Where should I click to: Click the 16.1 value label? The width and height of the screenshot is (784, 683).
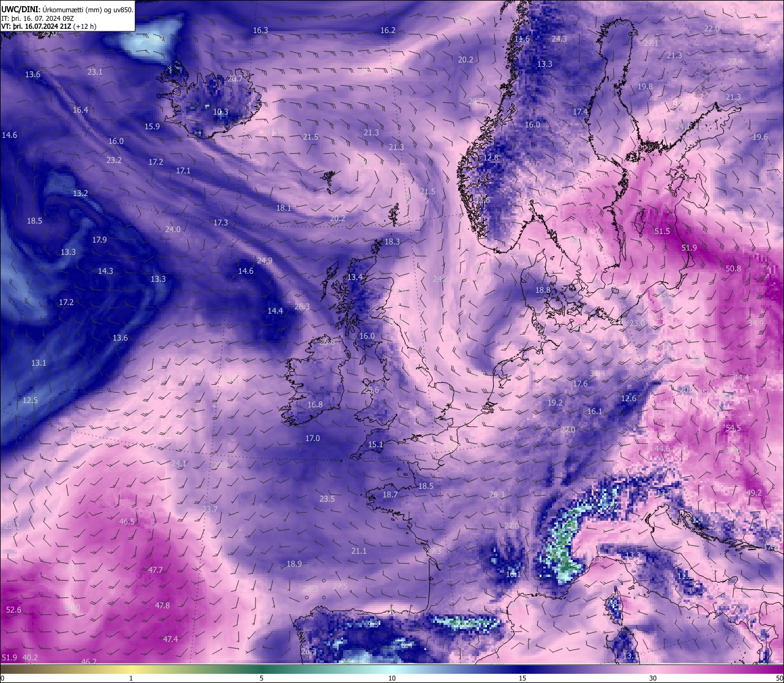click(595, 411)
